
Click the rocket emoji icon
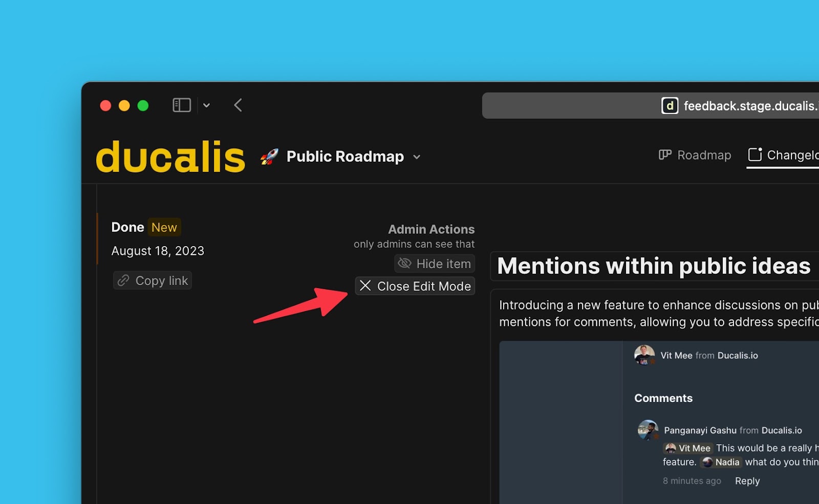click(x=269, y=157)
